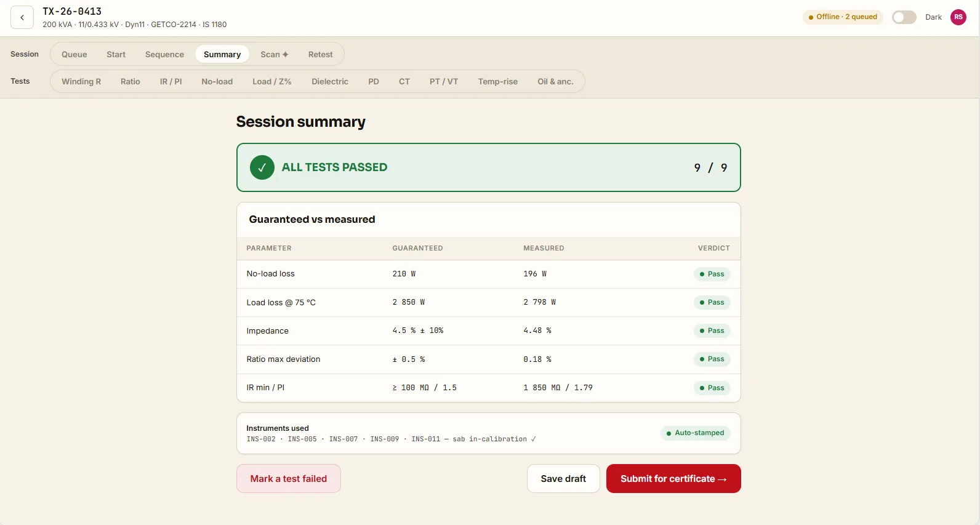Image resolution: width=980 pixels, height=525 pixels.
Task: Click the Ratio max deviation parameter label
Action: (284, 359)
